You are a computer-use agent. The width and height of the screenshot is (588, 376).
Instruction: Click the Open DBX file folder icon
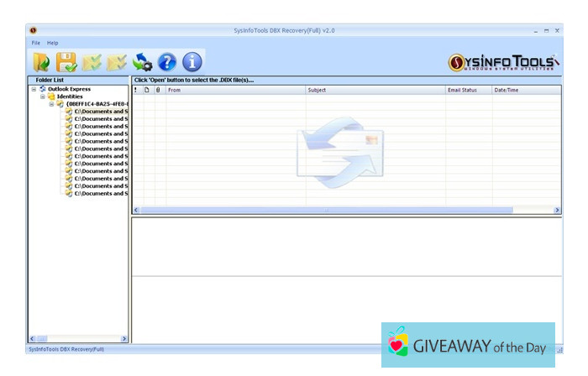coord(41,61)
